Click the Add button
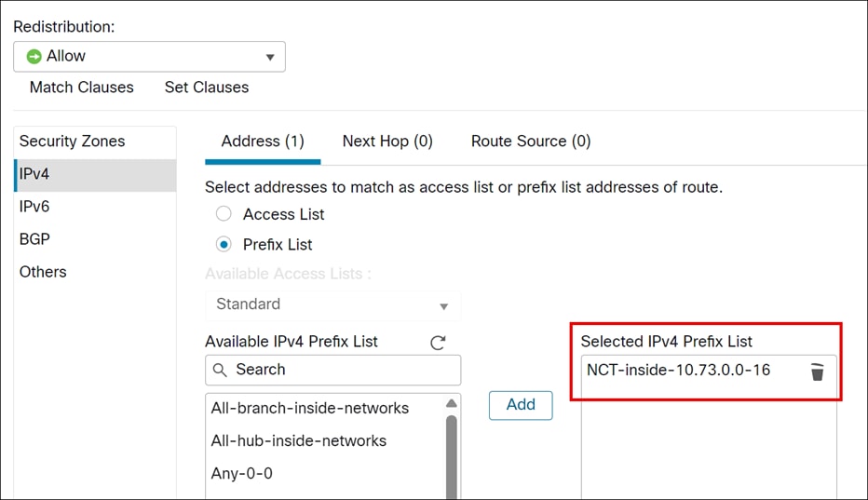This screenshot has height=500, width=868. pos(521,404)
